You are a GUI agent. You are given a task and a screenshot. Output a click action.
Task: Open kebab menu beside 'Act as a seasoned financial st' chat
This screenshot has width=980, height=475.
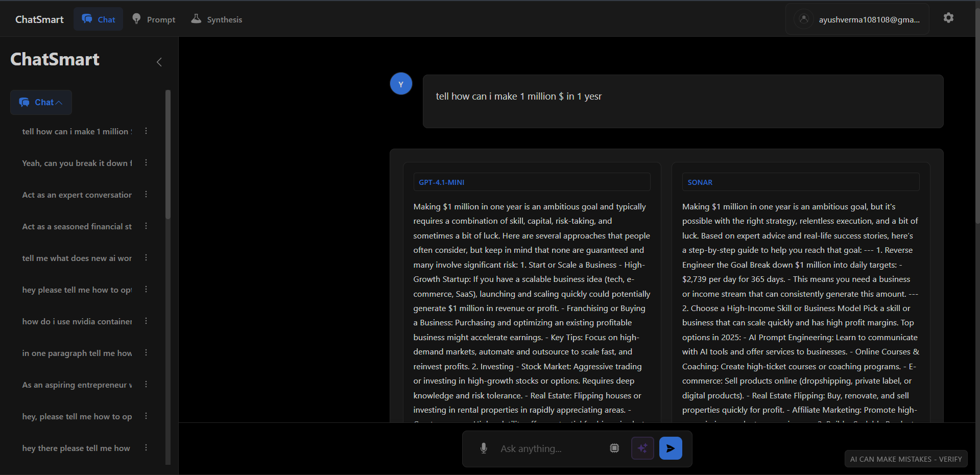[146, 225]
